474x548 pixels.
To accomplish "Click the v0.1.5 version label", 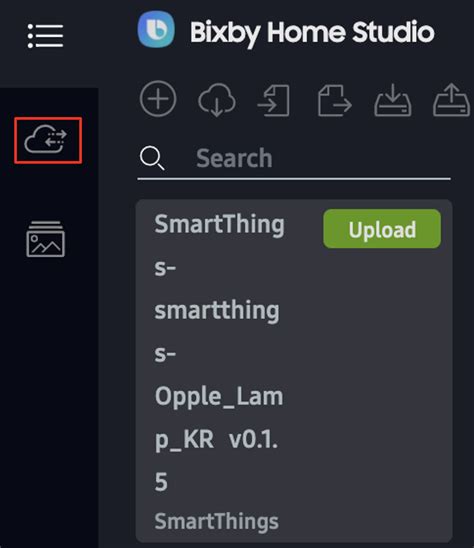I will coord(253,439).
